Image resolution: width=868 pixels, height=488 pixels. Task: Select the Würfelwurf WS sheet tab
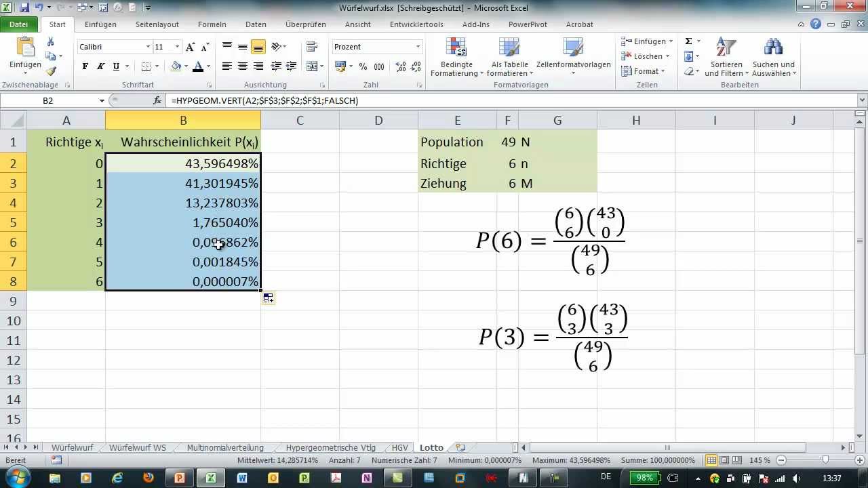[138, 447]
